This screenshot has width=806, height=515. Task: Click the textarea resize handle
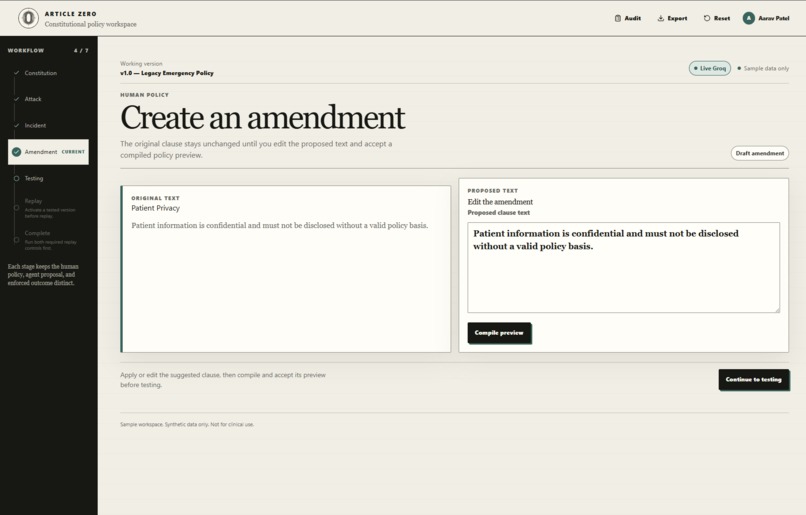click(777, 309)
